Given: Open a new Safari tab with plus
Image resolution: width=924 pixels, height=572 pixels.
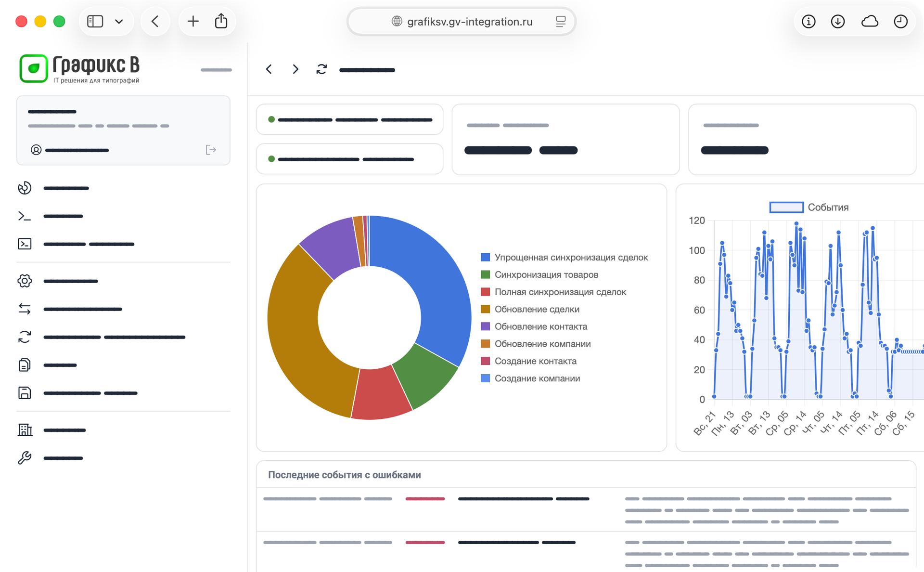Looking at the screenshot, I should (193, 21).
